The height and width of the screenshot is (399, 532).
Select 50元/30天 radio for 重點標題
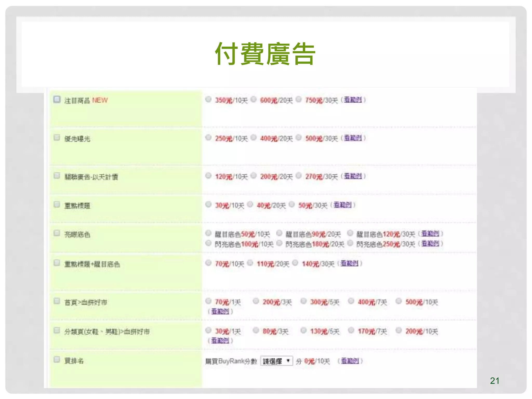point(292,205)
